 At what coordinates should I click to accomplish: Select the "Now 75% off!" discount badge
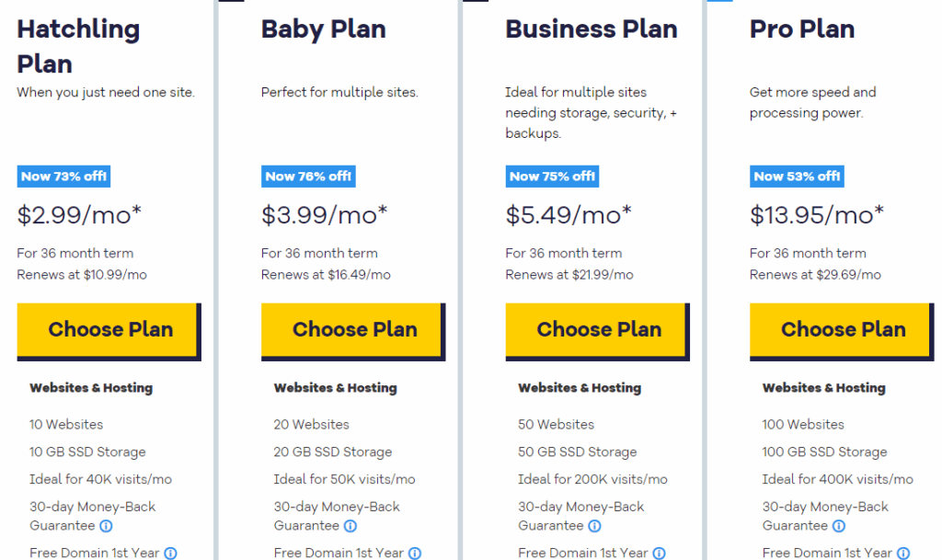[x=552, y=177]
